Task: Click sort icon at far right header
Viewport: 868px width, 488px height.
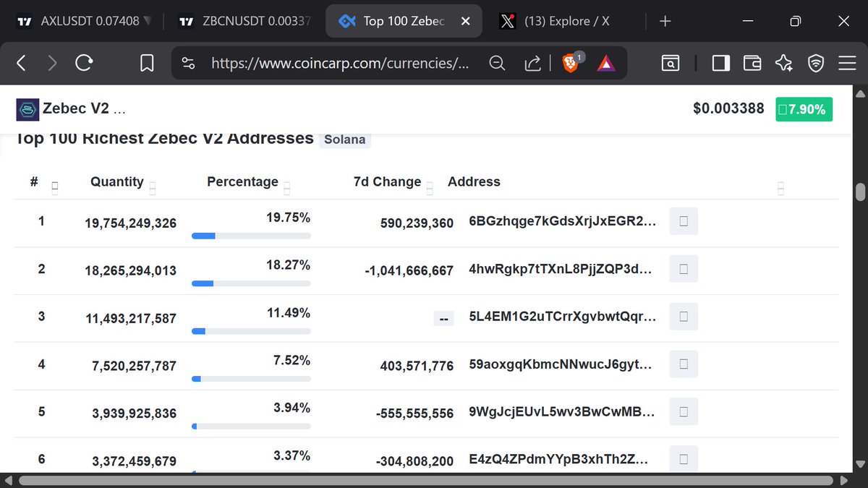Action: [780, 189]
